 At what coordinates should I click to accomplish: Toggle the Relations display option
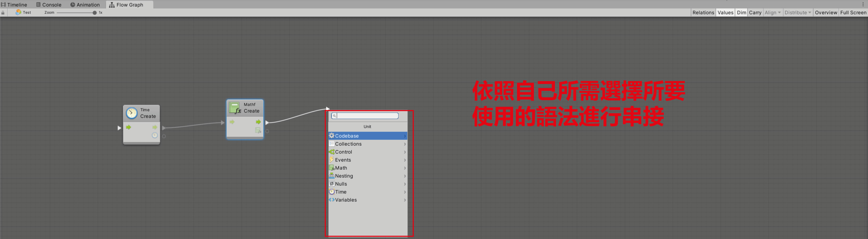(x=703, y=13)
